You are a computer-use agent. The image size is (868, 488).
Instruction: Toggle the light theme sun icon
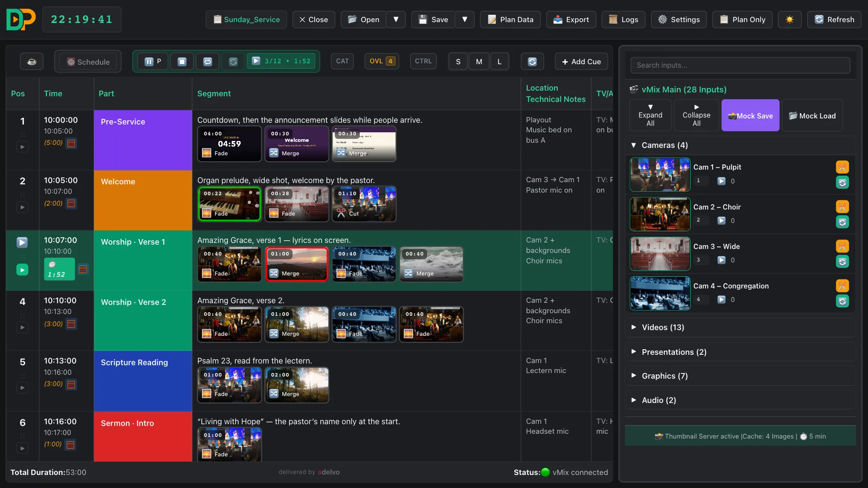click(x=789, y=20)
